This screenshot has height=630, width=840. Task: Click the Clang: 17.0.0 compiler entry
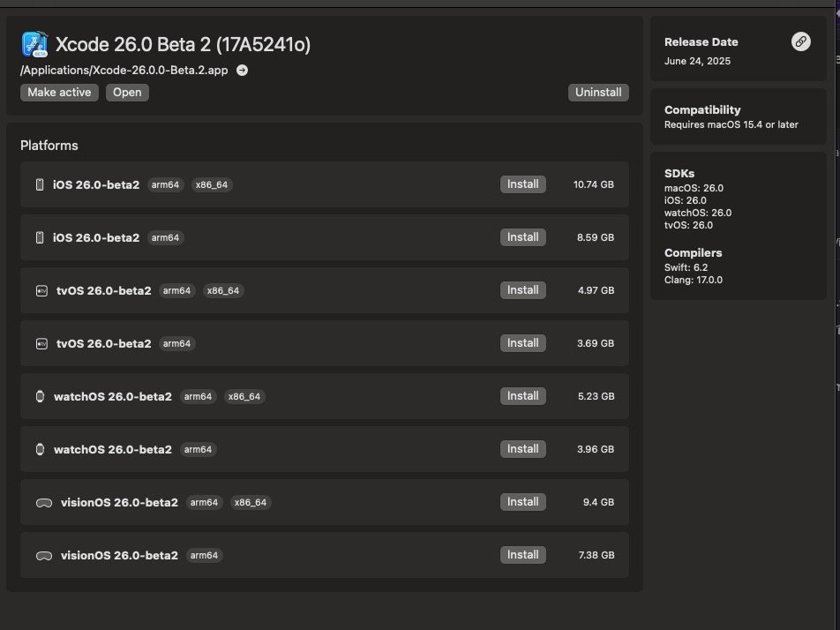pos(694,280)
